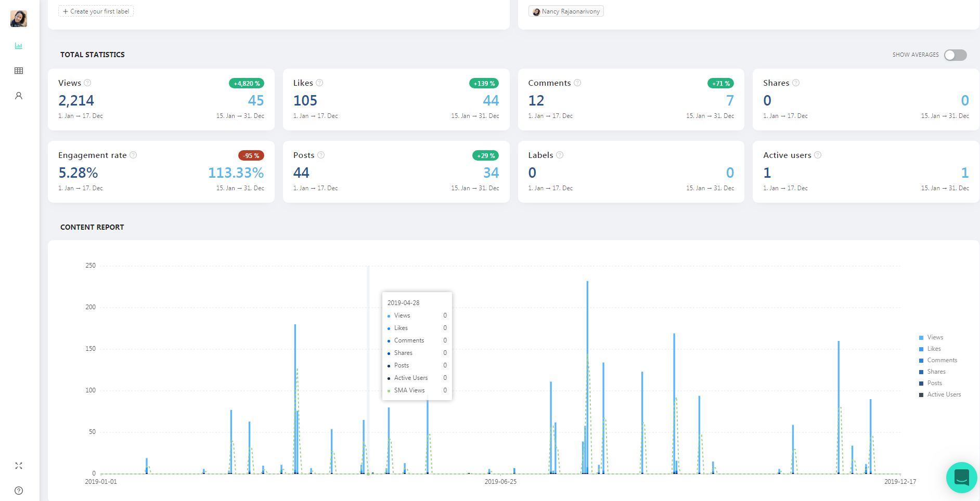This screenshot has width=980, height=501.
Task: Click the 5.28% engagement rate value
Action: pyautogui.click(x=78, y=173)
